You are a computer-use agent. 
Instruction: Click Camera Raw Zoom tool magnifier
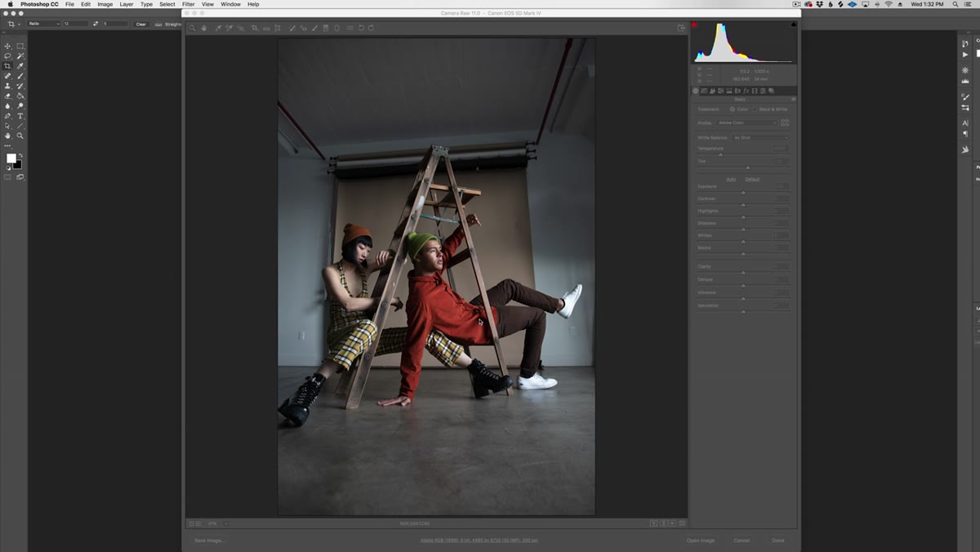tap(193, 28)
